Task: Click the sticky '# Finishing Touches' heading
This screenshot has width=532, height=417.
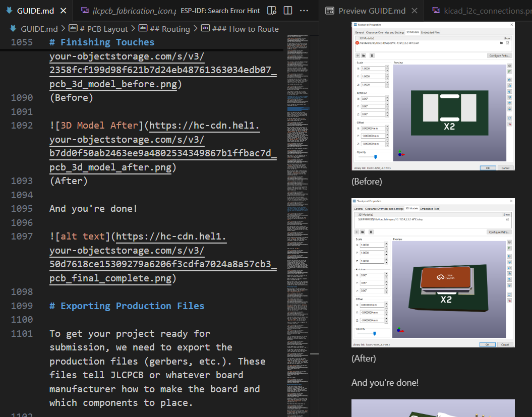Action: click(x=102, y=42)
